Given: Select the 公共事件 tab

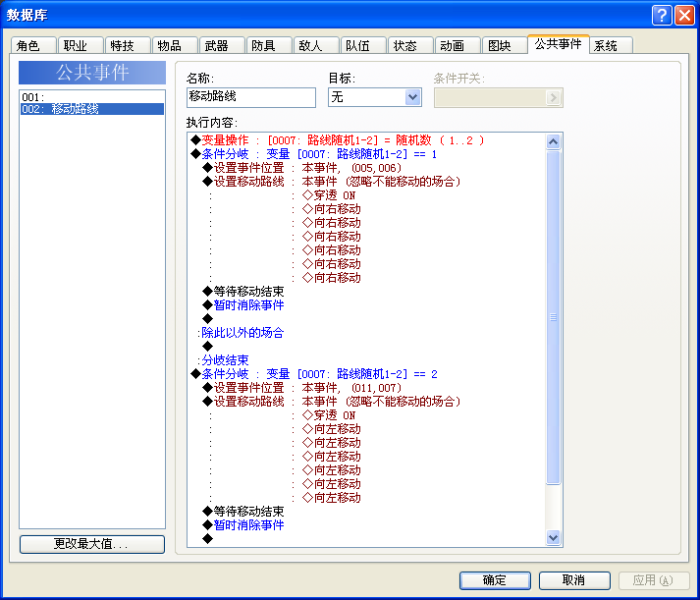Looking at the screenshot, I should [559, 44].
